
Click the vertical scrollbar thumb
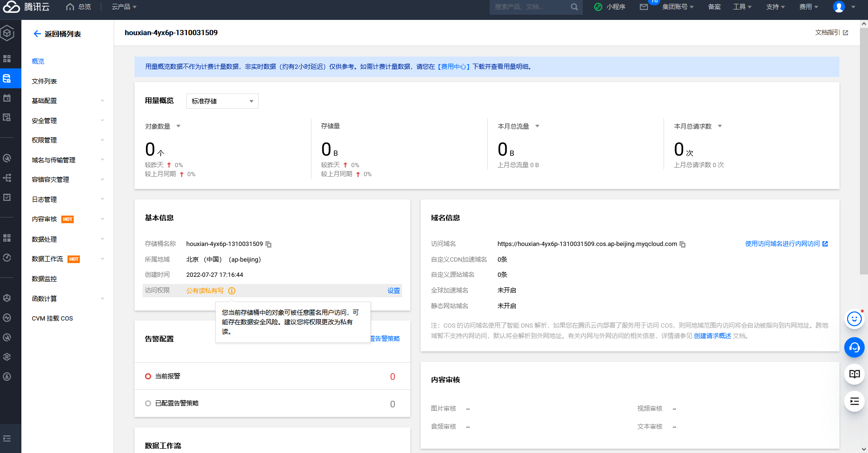pyautogui.click(x=864, y=151)
